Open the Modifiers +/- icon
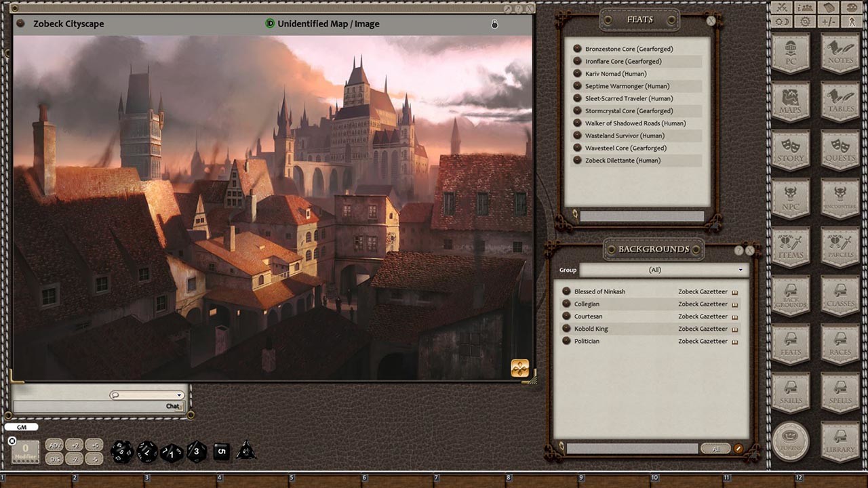This screenshot has height=488, width=868. pyautogui.click(x=828, y=22)
